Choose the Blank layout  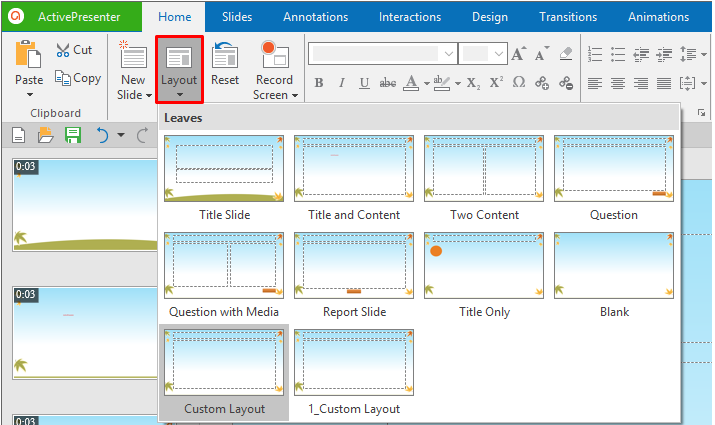tap(614, 275)
